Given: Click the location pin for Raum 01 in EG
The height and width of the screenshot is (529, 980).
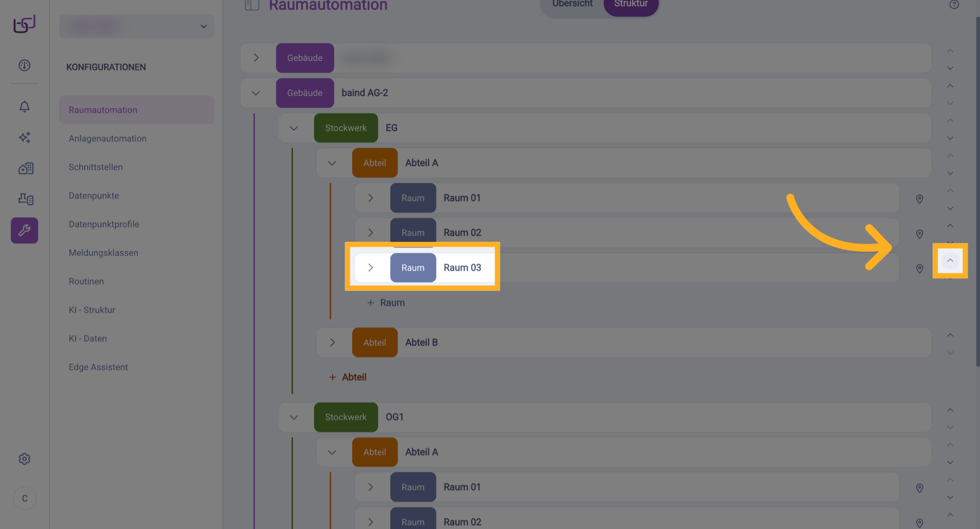Looking at the screenshot, I should 919,199.
